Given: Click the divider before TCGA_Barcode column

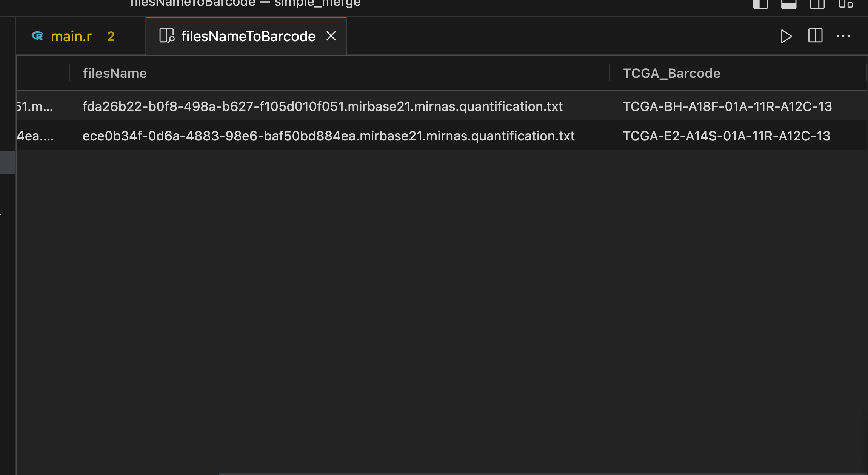Looking at the screenshot, I should [x=609, y=73].
